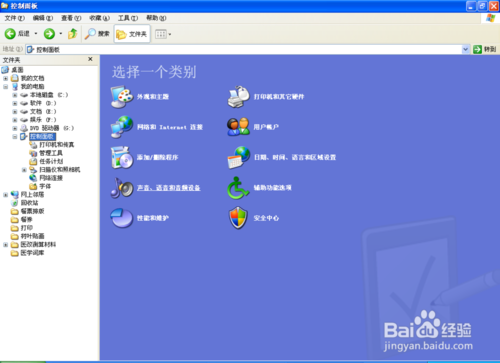
Task: Click the 安全中心 Security Center link
Action: 266,218
